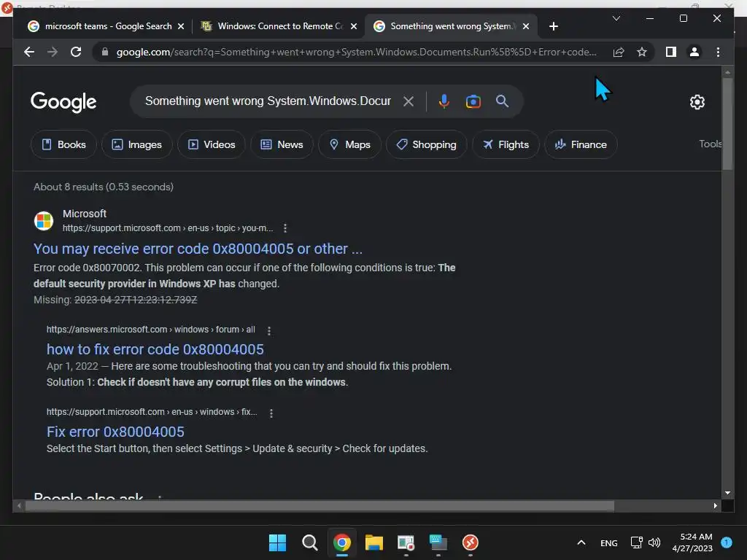Screen dimensions: 747x560
Task: Click the Microsoft favicon in the first result
Action: tap(44, 221)
